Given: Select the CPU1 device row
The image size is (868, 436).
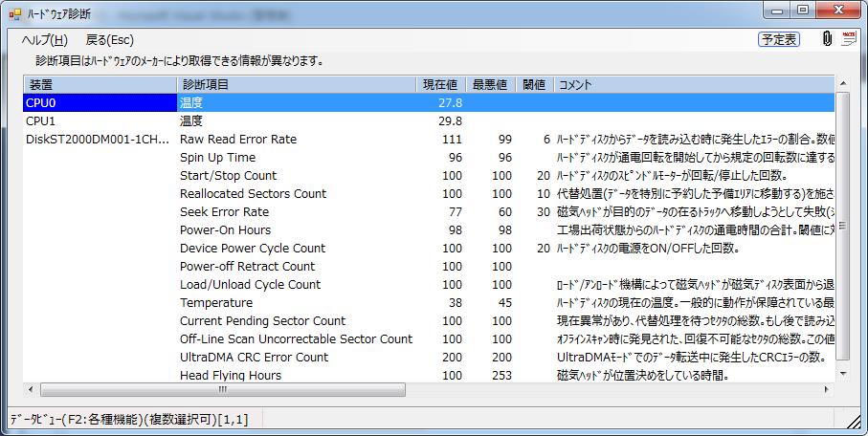Looking at the screenshot, I should click(x=41, y=121).
